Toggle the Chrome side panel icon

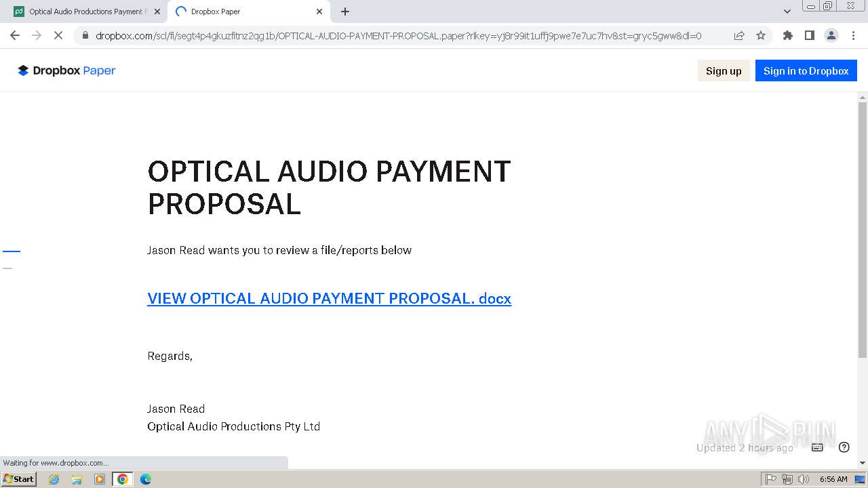point(809,35)
